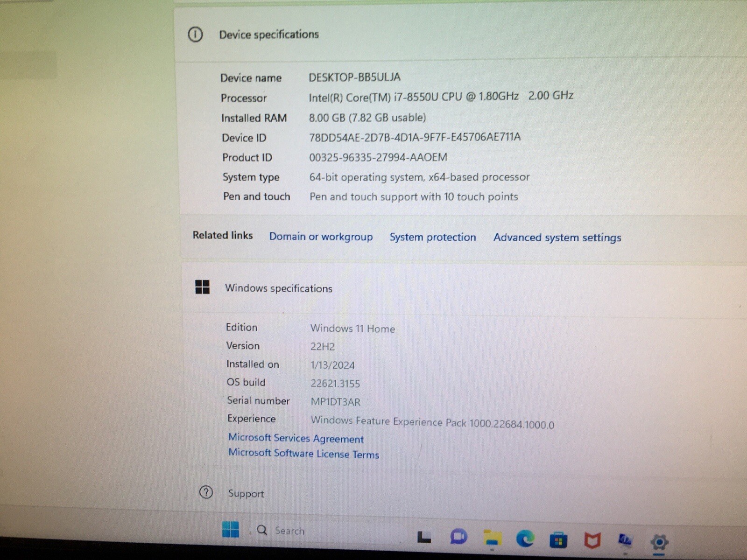This screenshot has height=560, width=747.
Task: Click the Processor label
Action: coord(243,98)
